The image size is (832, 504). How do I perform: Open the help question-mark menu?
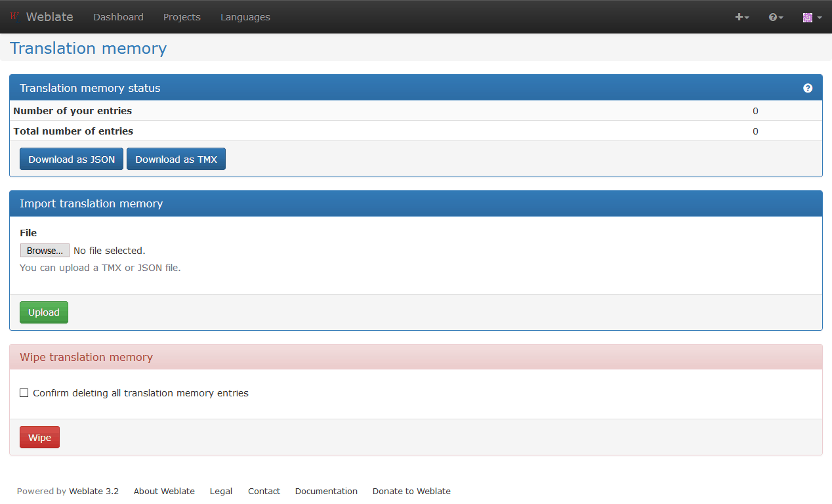click(x=776, y=17)
